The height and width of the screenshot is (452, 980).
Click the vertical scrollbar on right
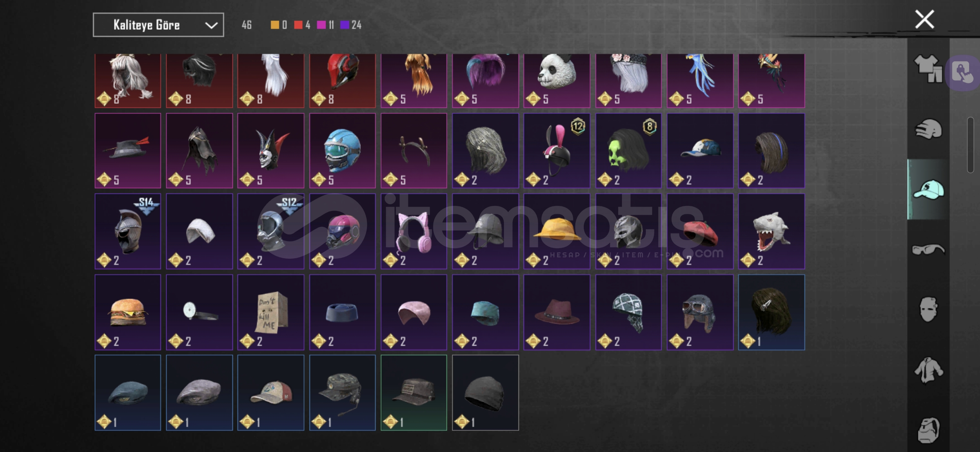tap(971, 145)
